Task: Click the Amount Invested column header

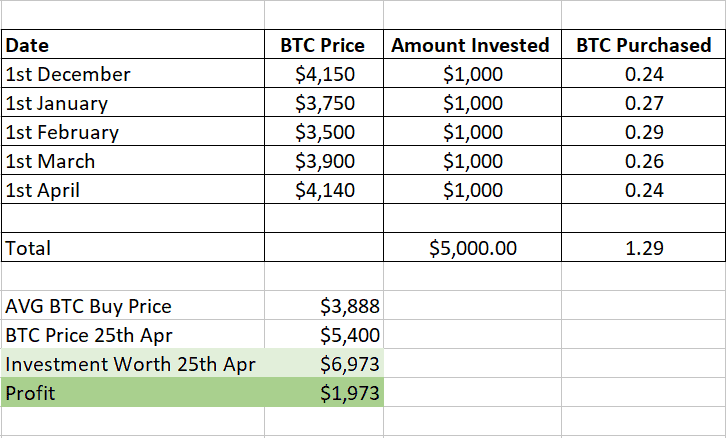Action: tap(472, 45)
